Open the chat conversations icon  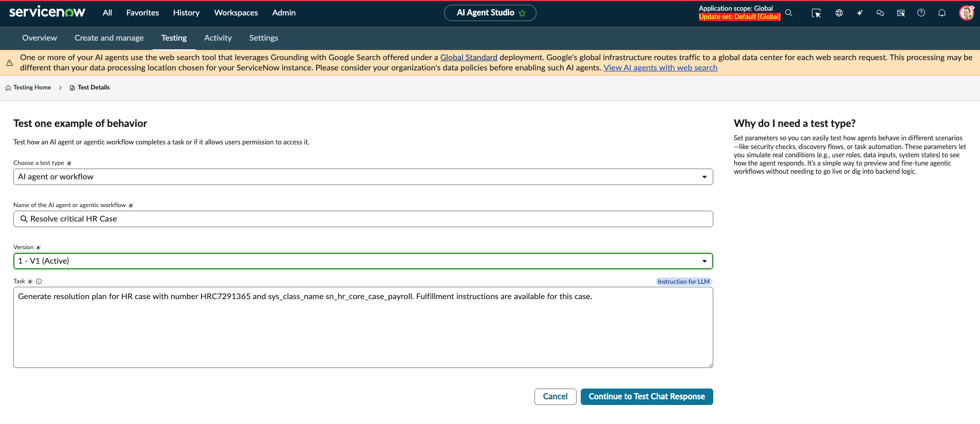coord(880,13)
